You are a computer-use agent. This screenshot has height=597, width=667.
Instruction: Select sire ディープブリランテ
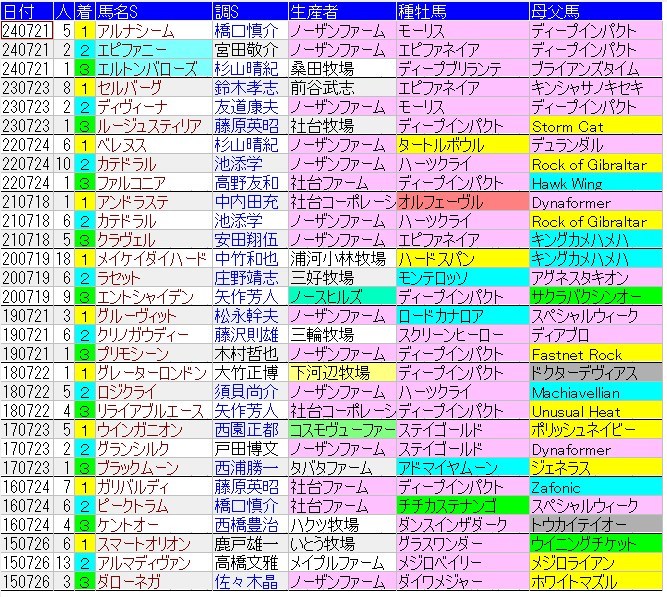(462, 69)
